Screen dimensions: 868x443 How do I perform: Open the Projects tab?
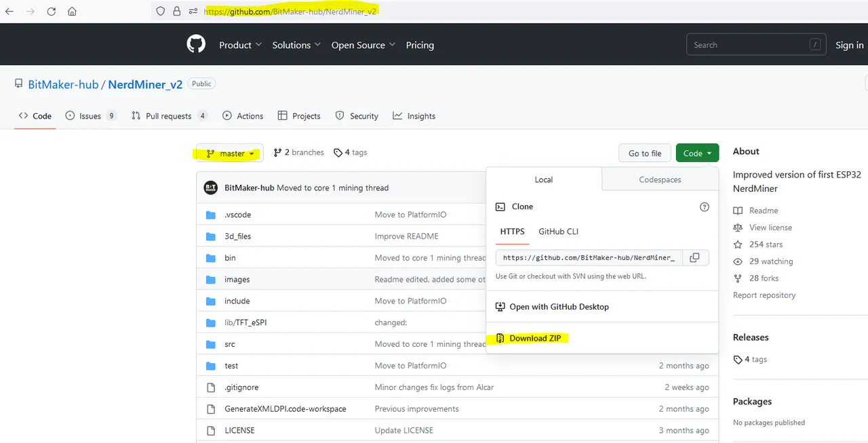(299, 116)
